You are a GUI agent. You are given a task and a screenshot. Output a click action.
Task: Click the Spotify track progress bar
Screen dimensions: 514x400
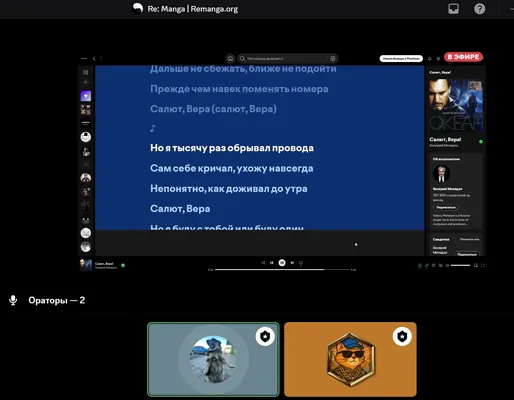(x=282, y=269)
